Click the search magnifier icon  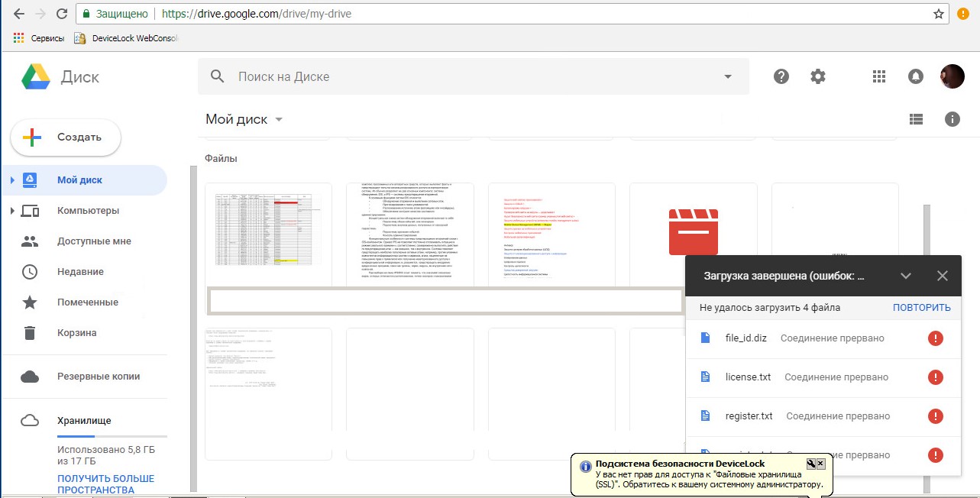[x=218, y=76]
